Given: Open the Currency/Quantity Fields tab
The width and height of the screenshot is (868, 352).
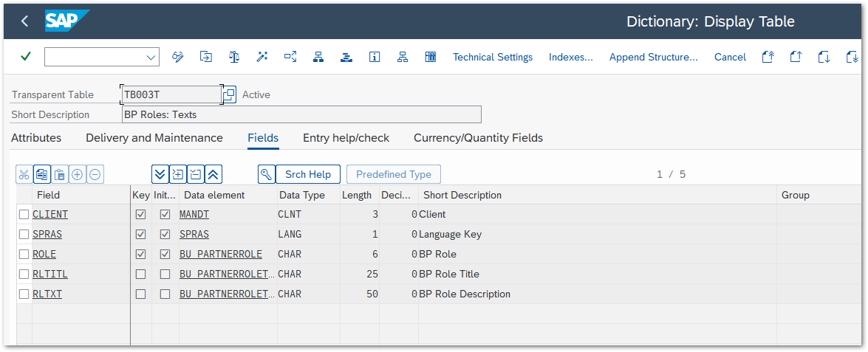Looking at the screenshot, I should 478,138.
